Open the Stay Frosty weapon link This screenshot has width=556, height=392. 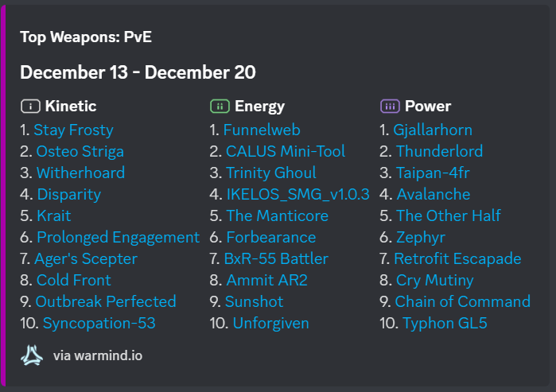click(73, 130)
